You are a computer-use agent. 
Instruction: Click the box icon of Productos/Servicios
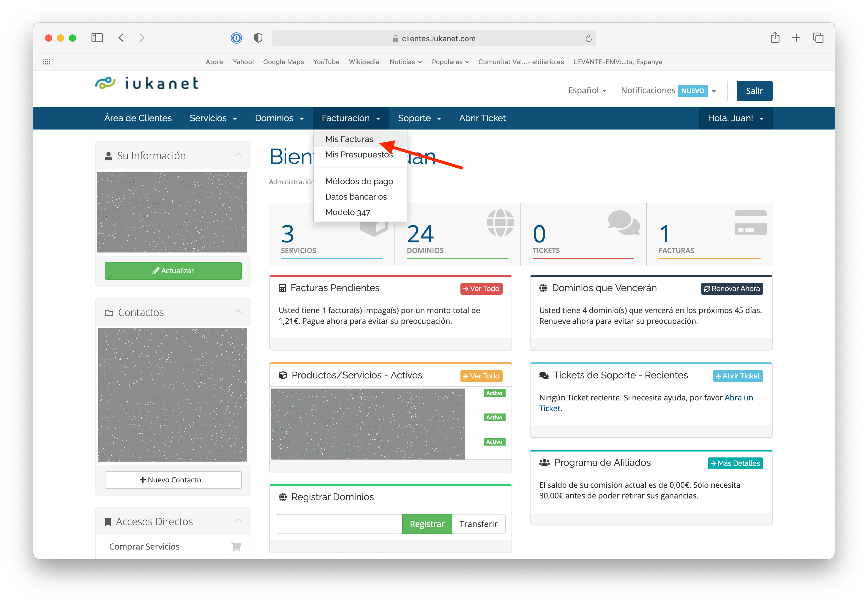[x=283, y=375]
